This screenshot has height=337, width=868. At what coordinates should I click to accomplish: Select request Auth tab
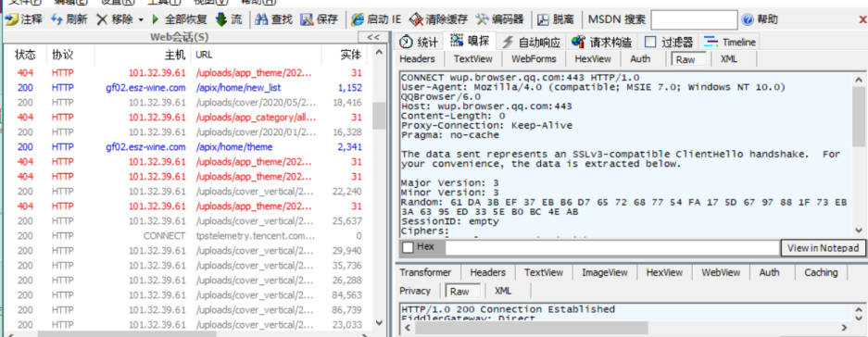click(640, 58)
